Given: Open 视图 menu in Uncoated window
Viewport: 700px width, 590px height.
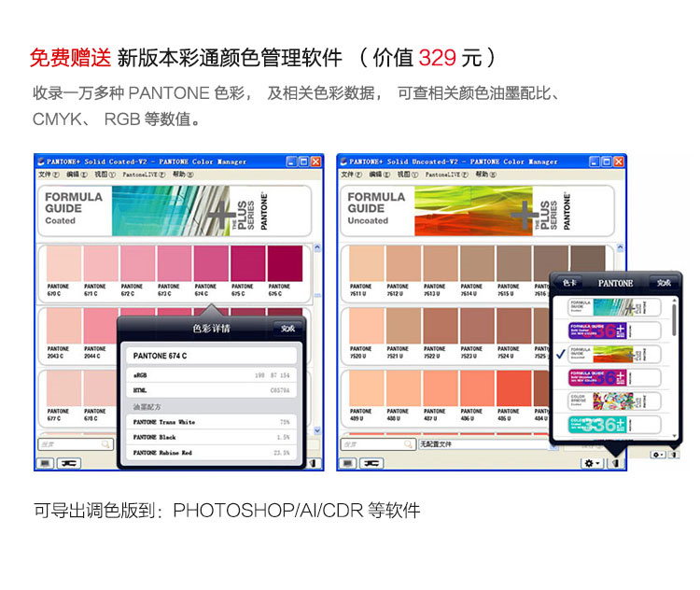Looking at the screenshot, I should (408, 175).
